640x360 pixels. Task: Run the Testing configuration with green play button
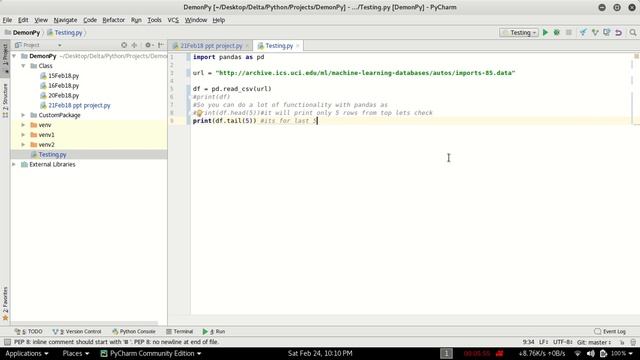click(x=545, y=33)
